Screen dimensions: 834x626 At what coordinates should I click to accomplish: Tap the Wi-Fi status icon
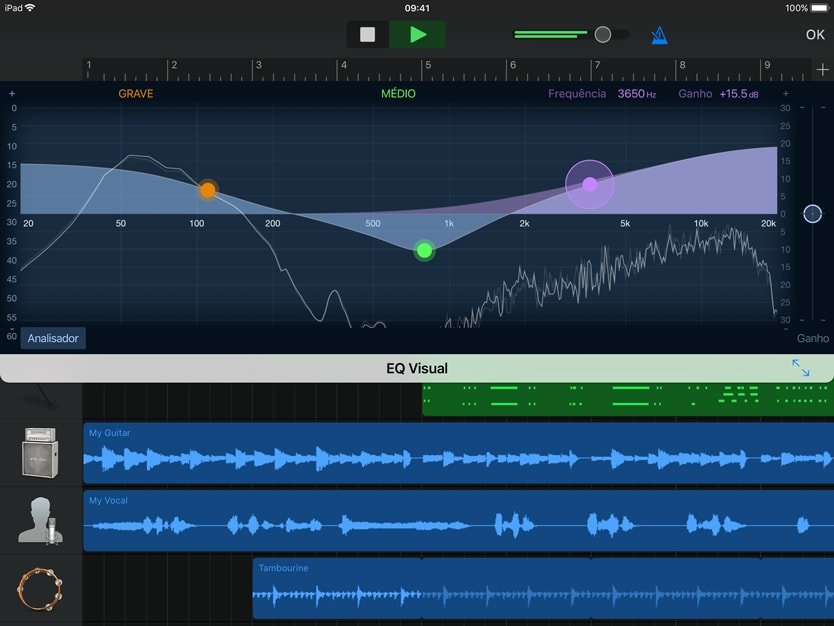(30, 7)
